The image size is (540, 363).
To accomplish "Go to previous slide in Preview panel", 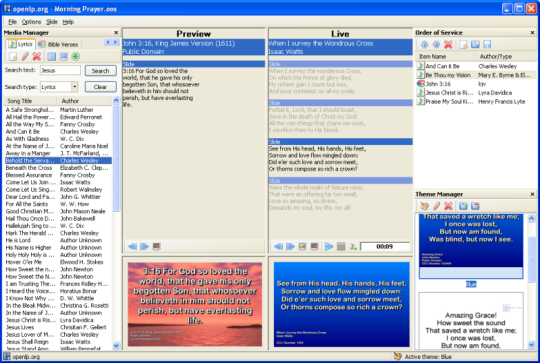I will coord(132,247).
